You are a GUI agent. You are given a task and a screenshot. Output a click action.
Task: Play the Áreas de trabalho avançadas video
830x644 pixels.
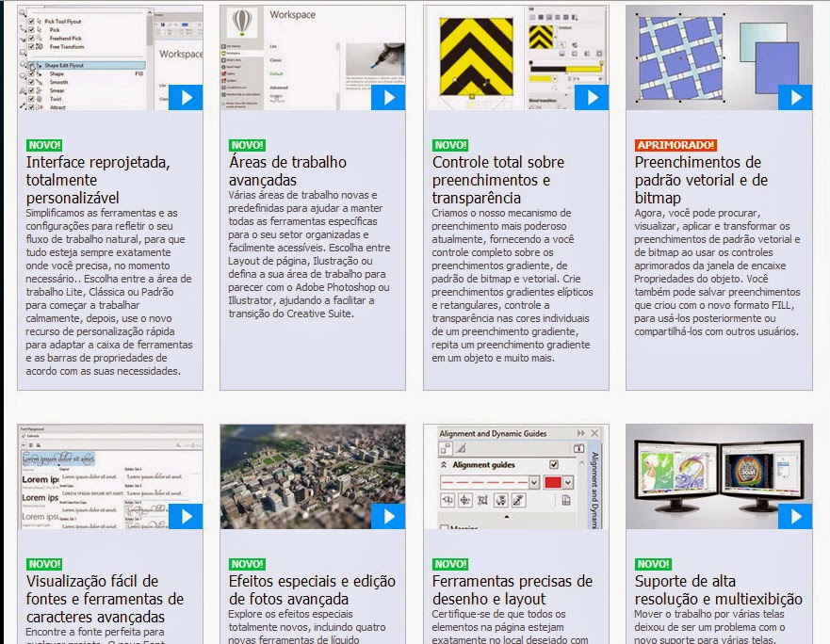(388, 97)
